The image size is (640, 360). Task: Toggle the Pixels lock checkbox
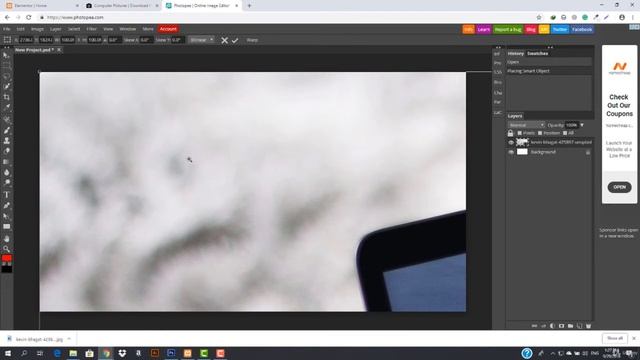tap(520, 133)
